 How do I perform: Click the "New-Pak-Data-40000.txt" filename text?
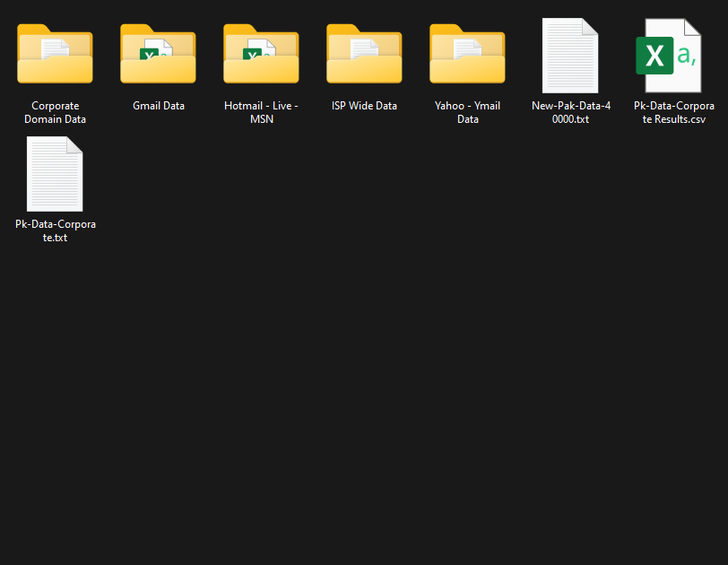click(571, 112)
